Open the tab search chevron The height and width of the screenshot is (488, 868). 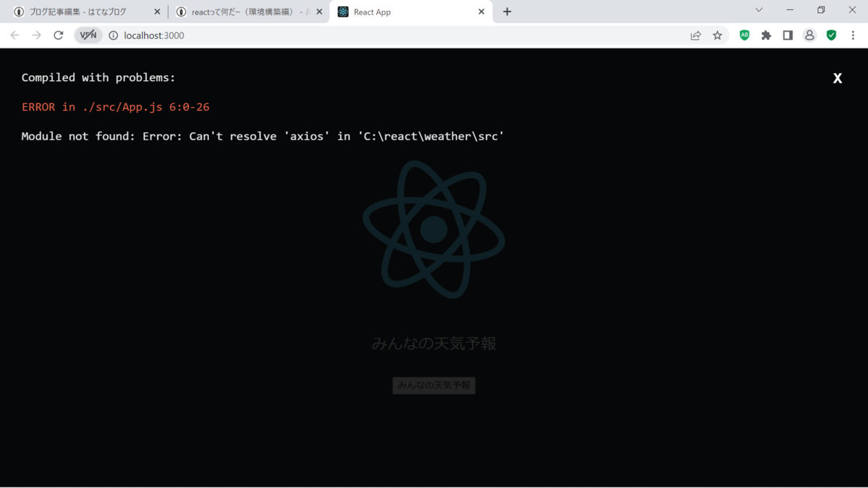759,10
